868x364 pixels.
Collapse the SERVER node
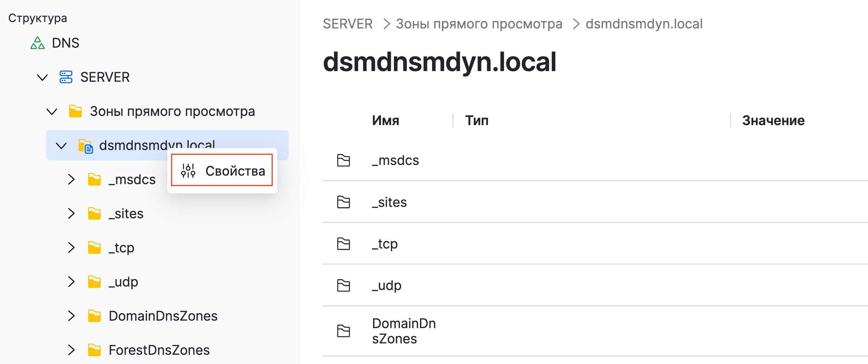click(x=42, y=77)
